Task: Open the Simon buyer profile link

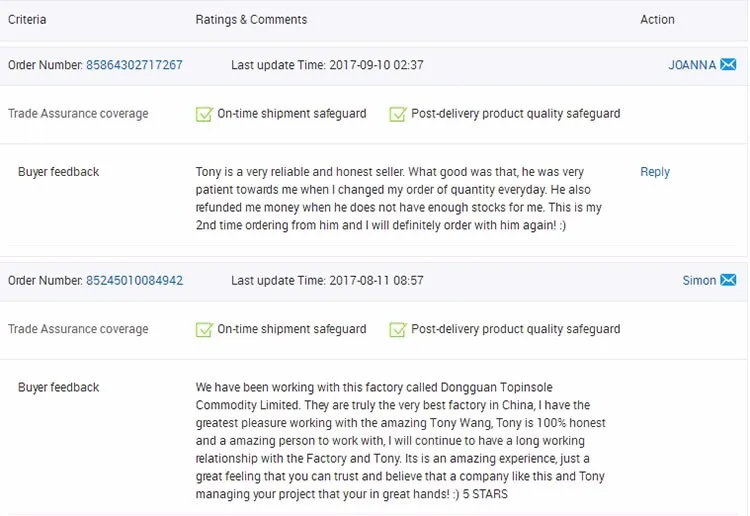Action: coord(699,281)
